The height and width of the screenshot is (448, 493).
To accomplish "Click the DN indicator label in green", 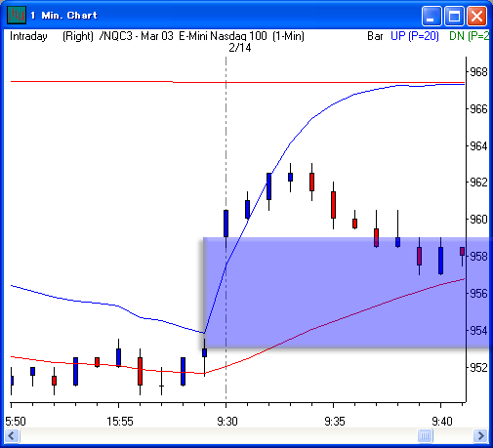I will (469, 36).
